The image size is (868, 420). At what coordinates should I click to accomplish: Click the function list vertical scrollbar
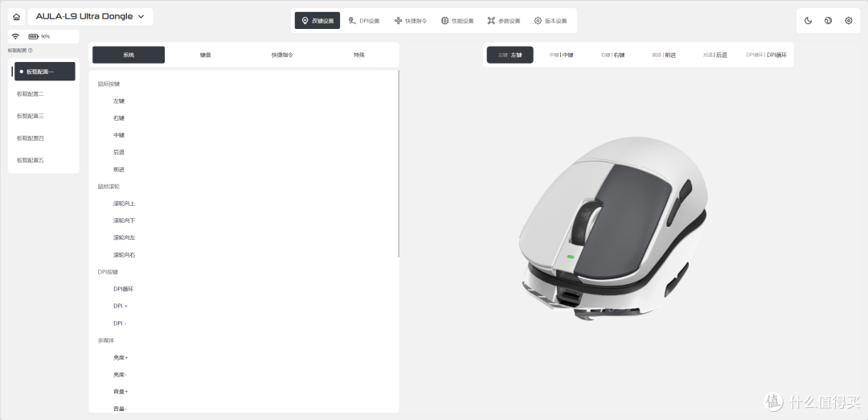[399, 163]
